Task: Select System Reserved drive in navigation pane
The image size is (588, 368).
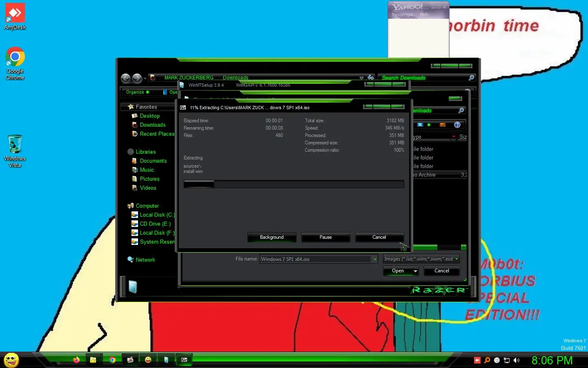Action: click(x=157, y=242)
